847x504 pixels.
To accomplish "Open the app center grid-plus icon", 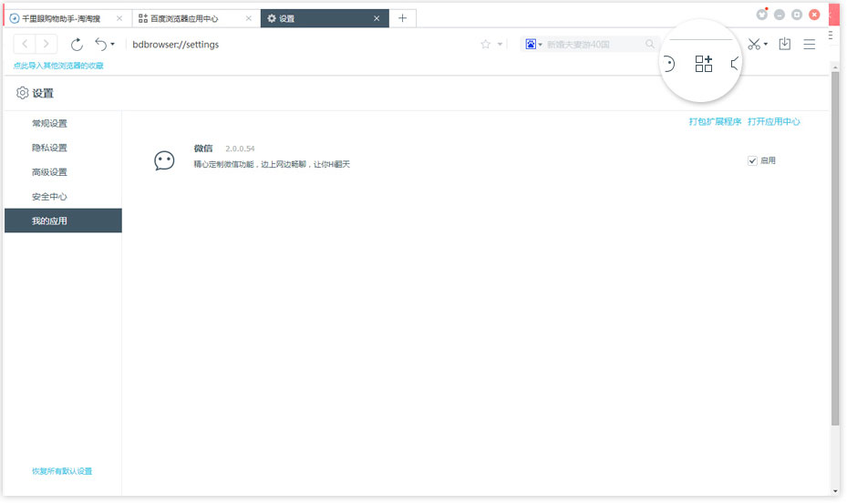I will 703,64.
